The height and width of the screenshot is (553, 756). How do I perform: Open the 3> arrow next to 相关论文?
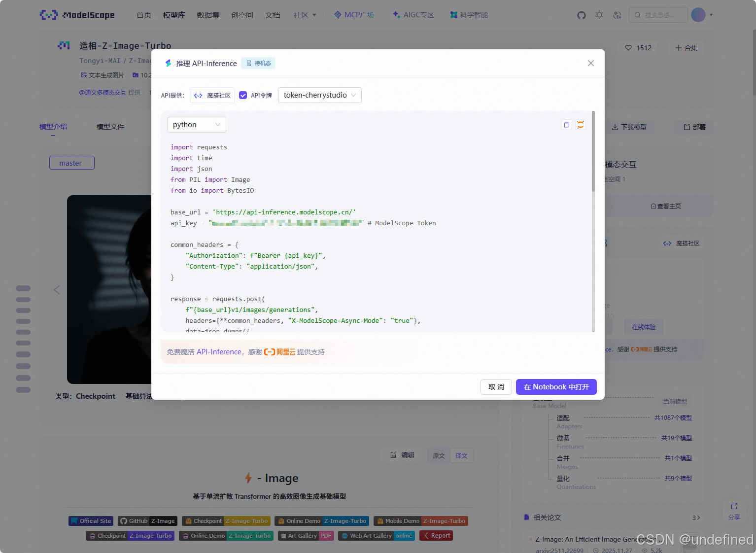696,518
